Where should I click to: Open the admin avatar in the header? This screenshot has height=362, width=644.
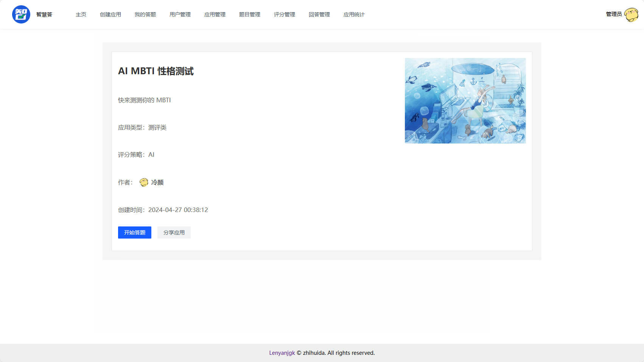click(x=631, y=15)
